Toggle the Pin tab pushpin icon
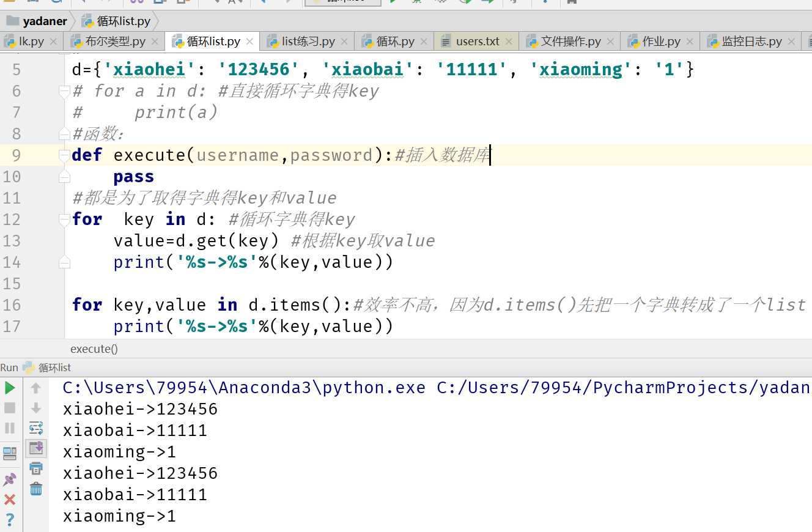 pyautogui.click(x=10, y=480)
